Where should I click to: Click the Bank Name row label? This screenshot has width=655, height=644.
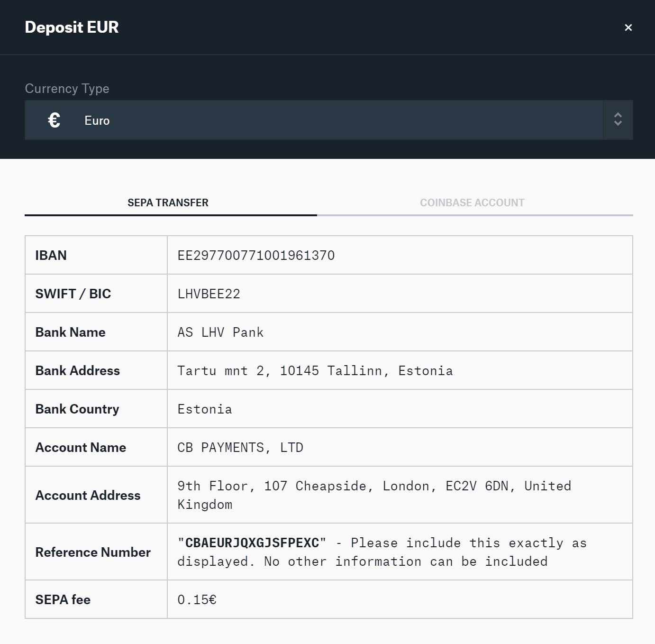(70, 332)
